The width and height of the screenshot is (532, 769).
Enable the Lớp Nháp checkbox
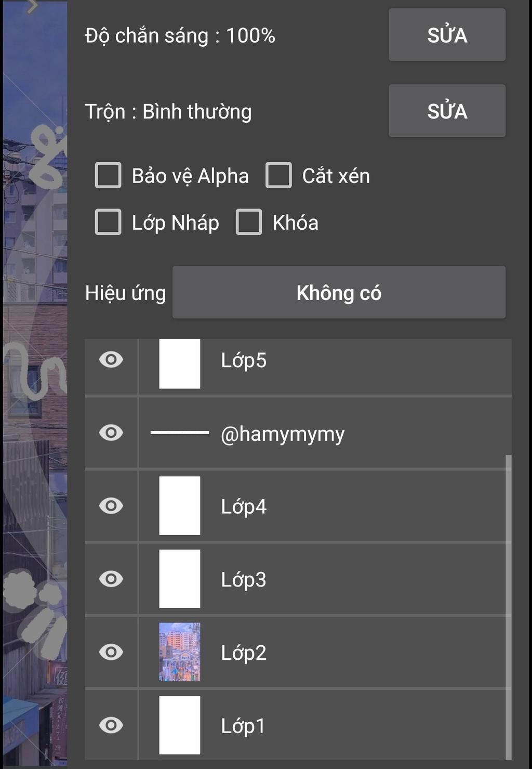108,222
